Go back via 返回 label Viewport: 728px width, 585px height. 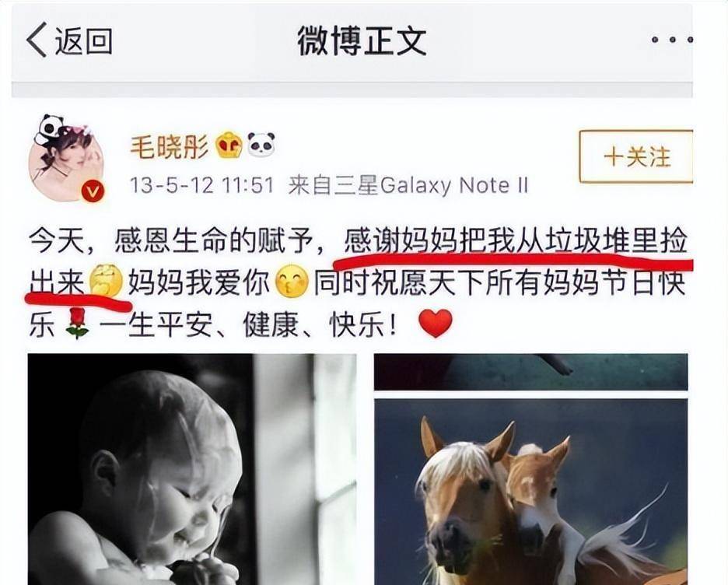pos(84,40)
